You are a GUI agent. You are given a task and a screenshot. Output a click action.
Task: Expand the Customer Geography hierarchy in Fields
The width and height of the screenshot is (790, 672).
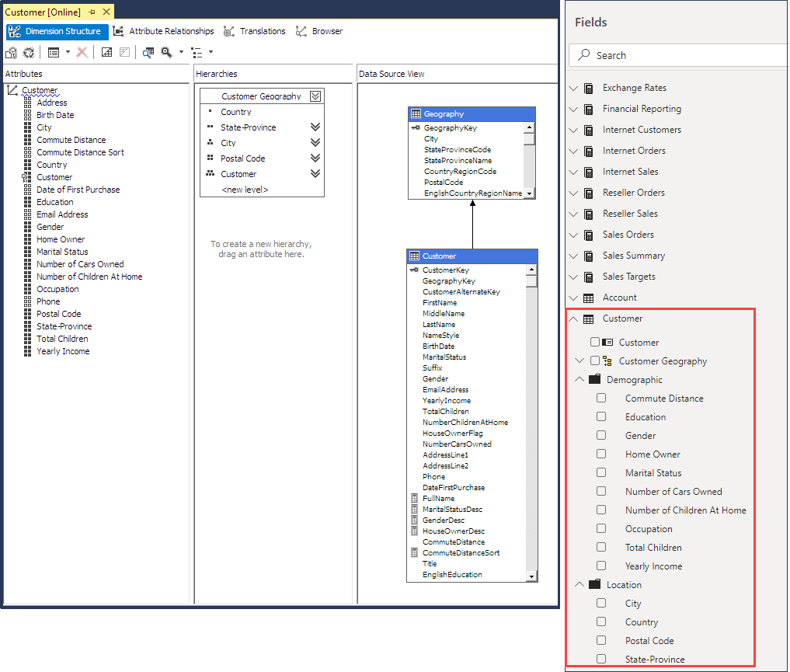point(579,360)
